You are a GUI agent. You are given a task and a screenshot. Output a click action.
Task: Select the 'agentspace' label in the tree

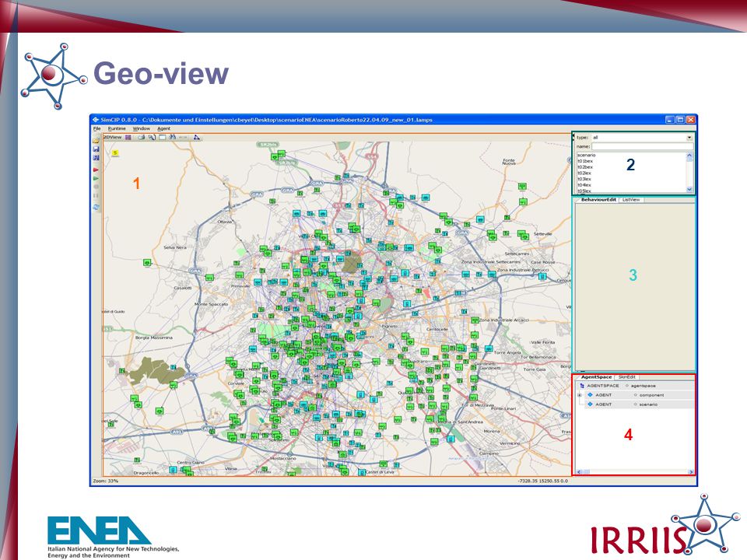[644, 386]
